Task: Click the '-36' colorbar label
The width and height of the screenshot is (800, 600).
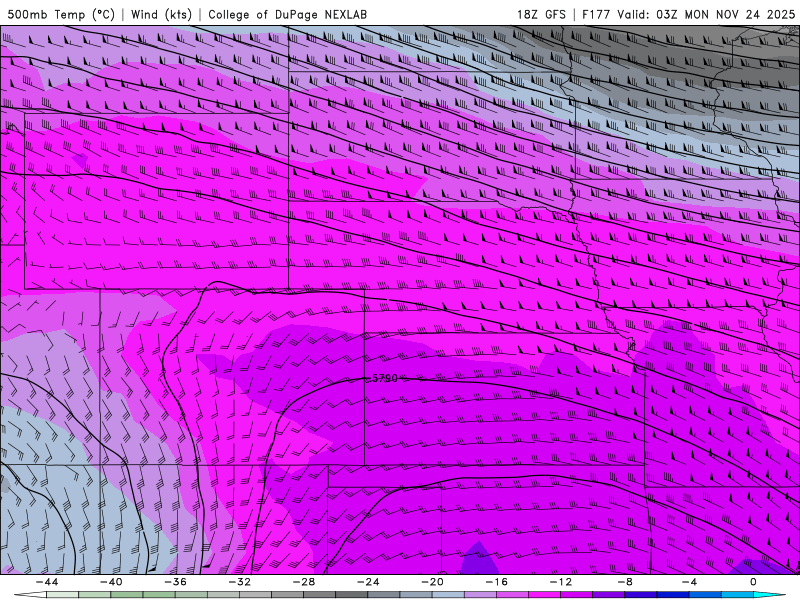Action: pyautogui.click(x=176, y=582)
